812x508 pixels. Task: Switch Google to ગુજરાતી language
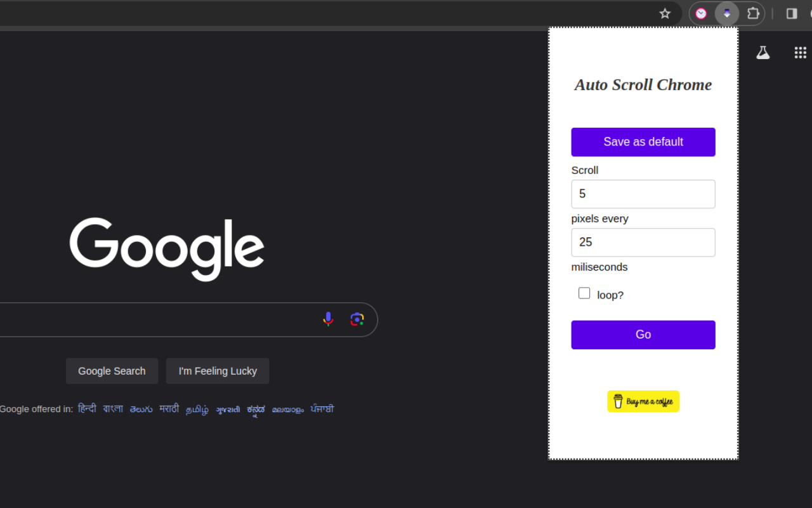(228, 410)
